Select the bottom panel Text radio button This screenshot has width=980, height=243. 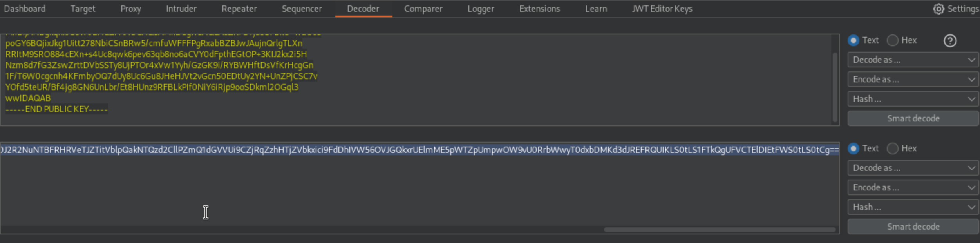tap(853, 149)
